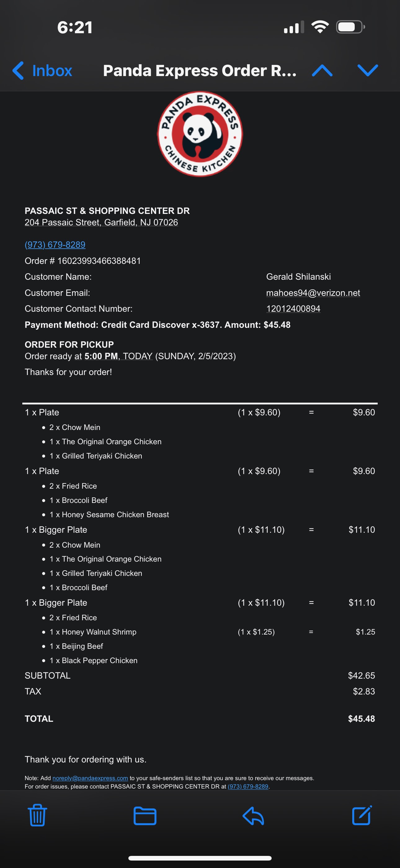Call the store at (973) 679-8289

point(55,245)
